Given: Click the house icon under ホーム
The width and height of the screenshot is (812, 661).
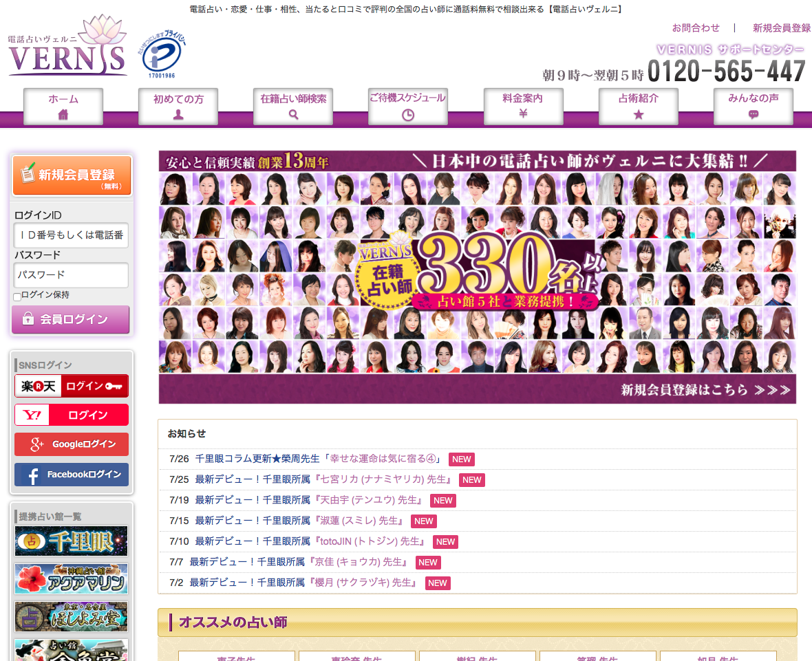Looking at the screenshot, I should pos(63,114).
